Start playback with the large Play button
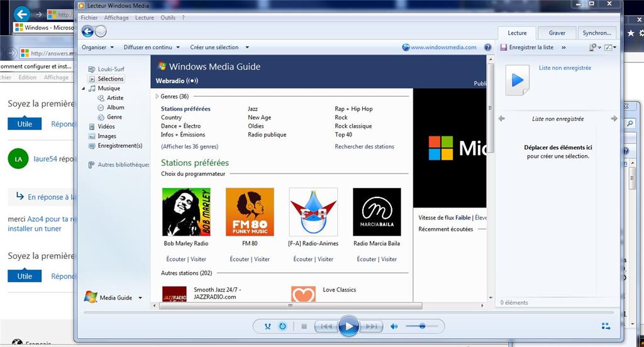Image resolution: width=644 pixels, height=347 pixels. [x=348, y=326]
